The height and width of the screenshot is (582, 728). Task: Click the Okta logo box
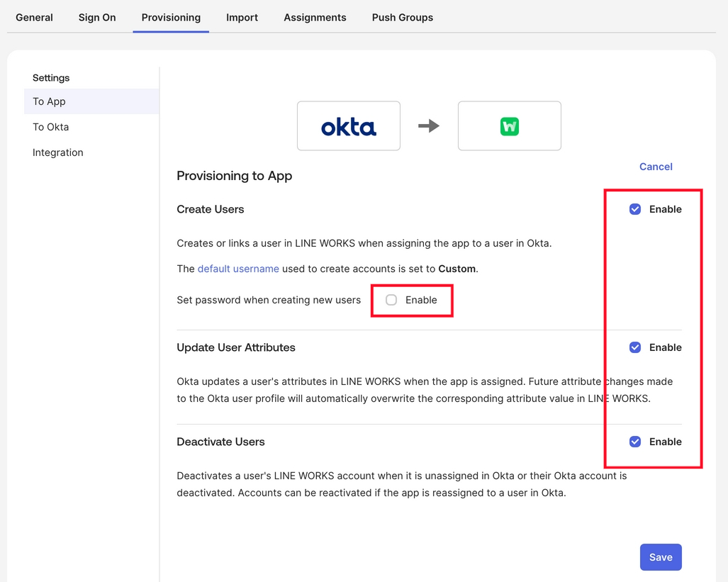(x=349, y=126)
